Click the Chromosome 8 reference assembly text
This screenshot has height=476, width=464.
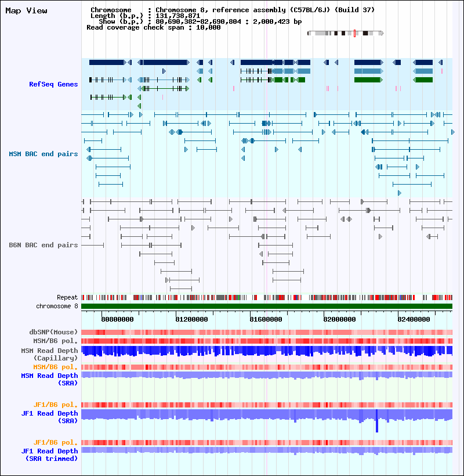point(266,10)
